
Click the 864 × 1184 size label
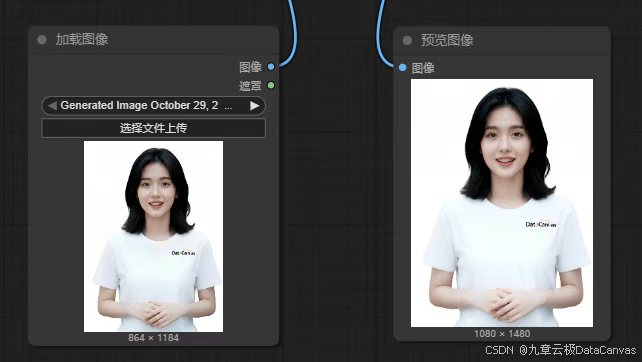tap(154, 338)
